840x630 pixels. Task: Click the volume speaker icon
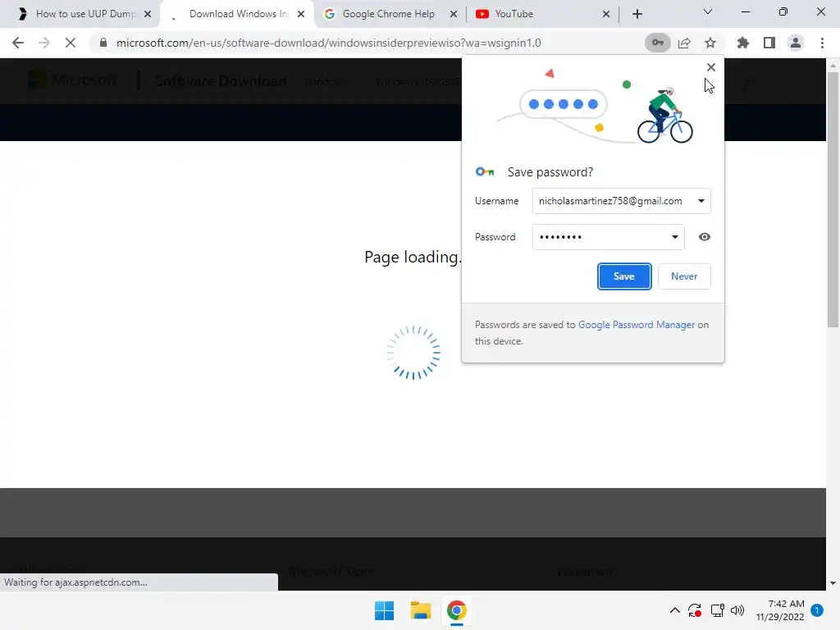737,610
